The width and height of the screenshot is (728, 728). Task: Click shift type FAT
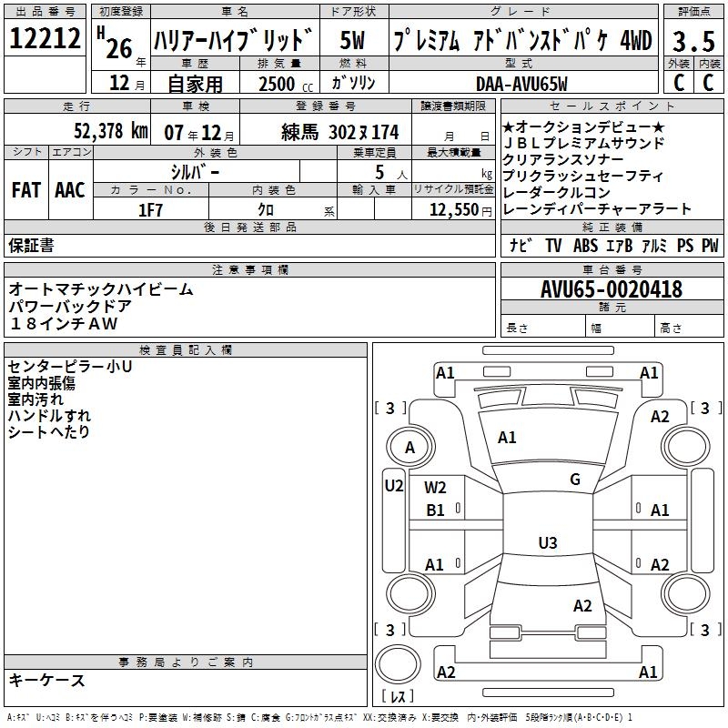[x=26, y=190]
